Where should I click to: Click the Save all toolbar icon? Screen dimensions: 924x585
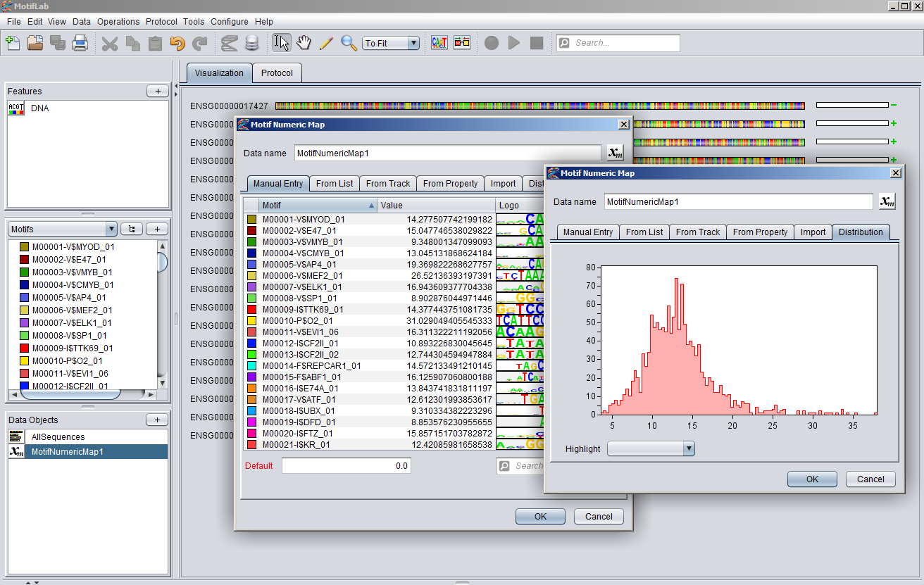coord(58,43)
